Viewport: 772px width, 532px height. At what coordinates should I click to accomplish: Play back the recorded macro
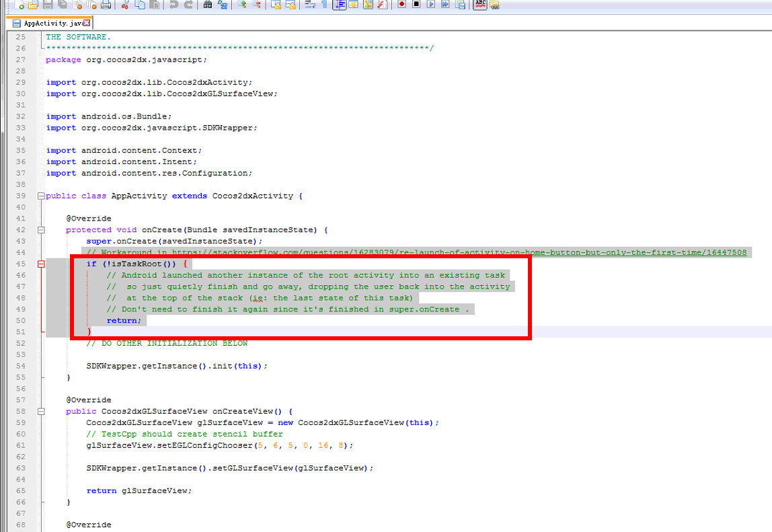[x=431, y=5]
